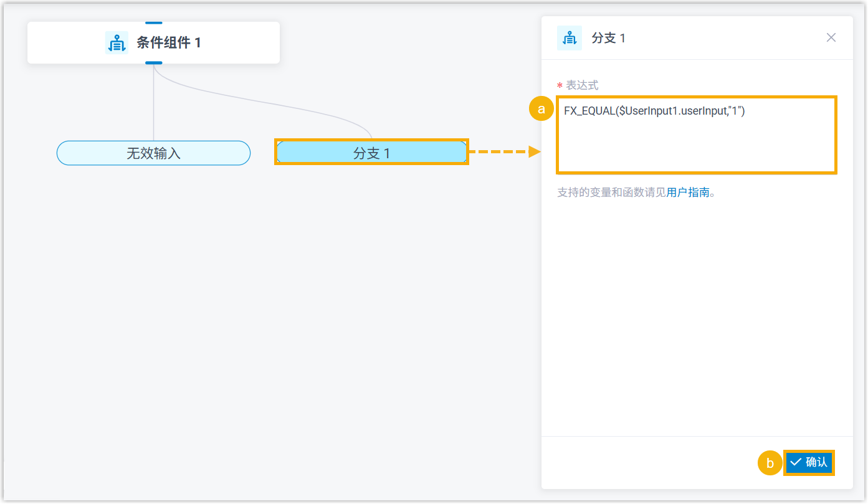The image size is (868, 504).
Task: Click the 分支 1 panel title
Action: 608,38
